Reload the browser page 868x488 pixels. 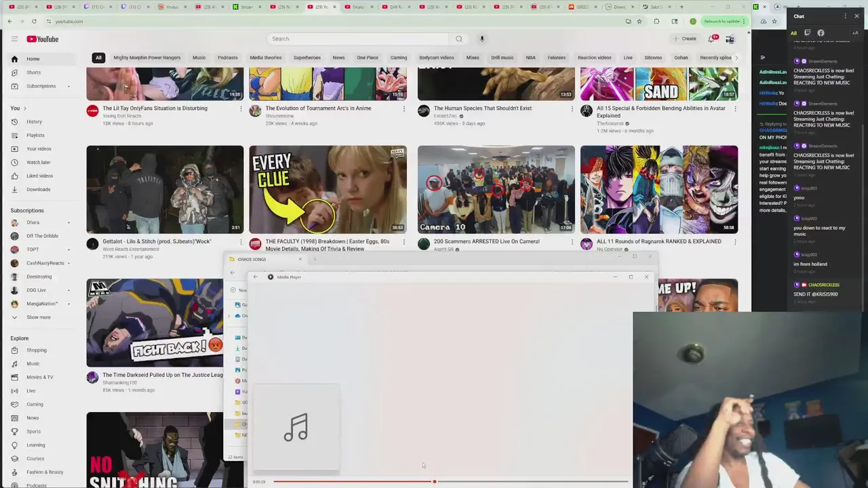point(34,21)
